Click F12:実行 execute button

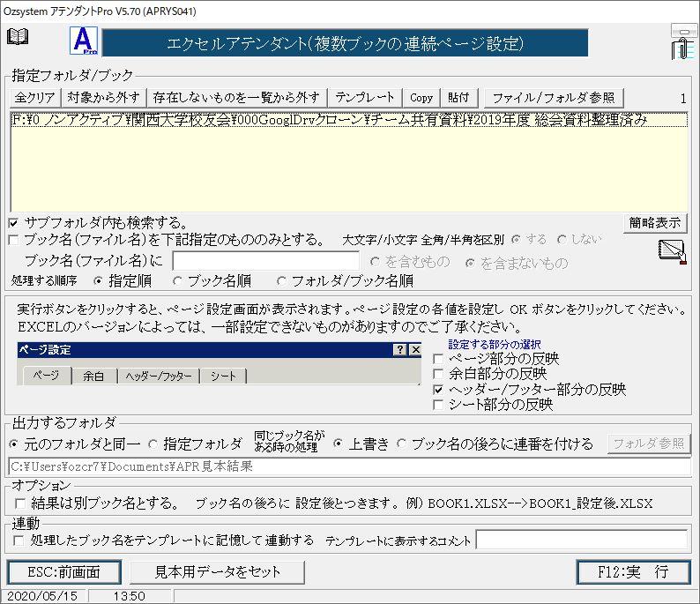coord(634,572)
